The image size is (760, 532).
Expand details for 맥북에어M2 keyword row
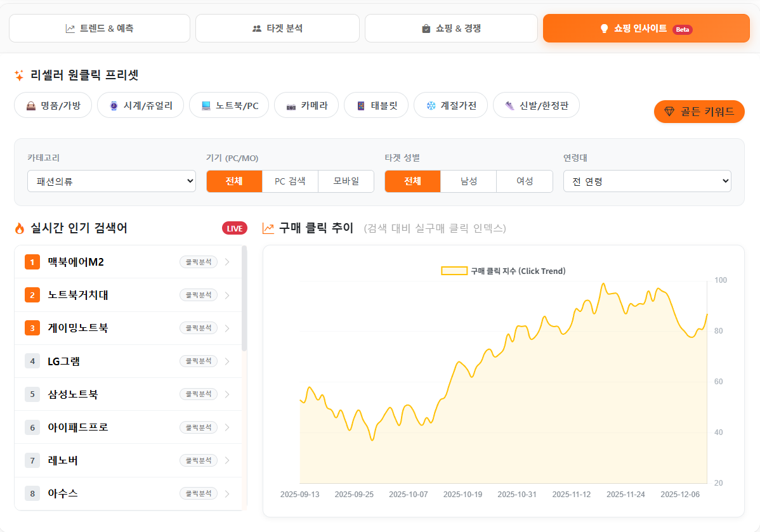(227, 262)
